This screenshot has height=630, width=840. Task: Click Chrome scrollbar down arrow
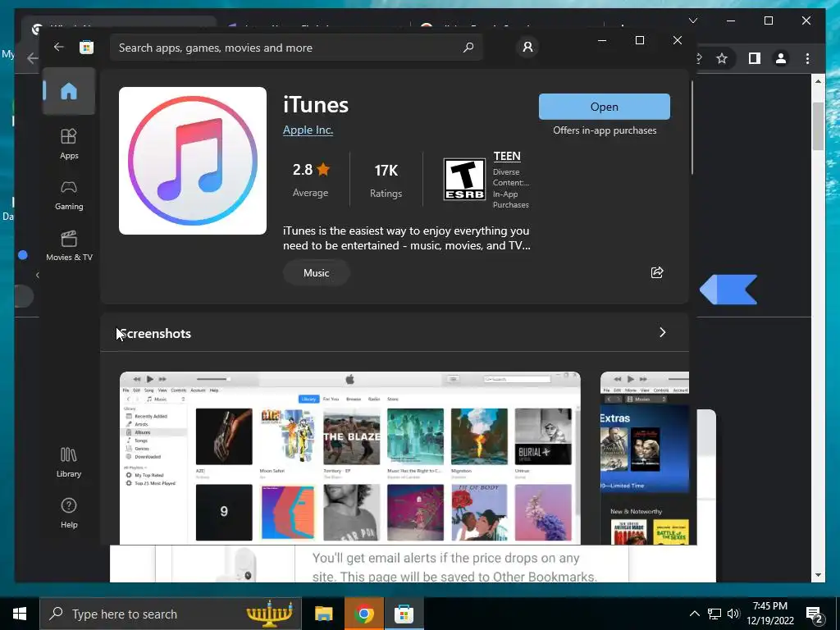[818, 575]
